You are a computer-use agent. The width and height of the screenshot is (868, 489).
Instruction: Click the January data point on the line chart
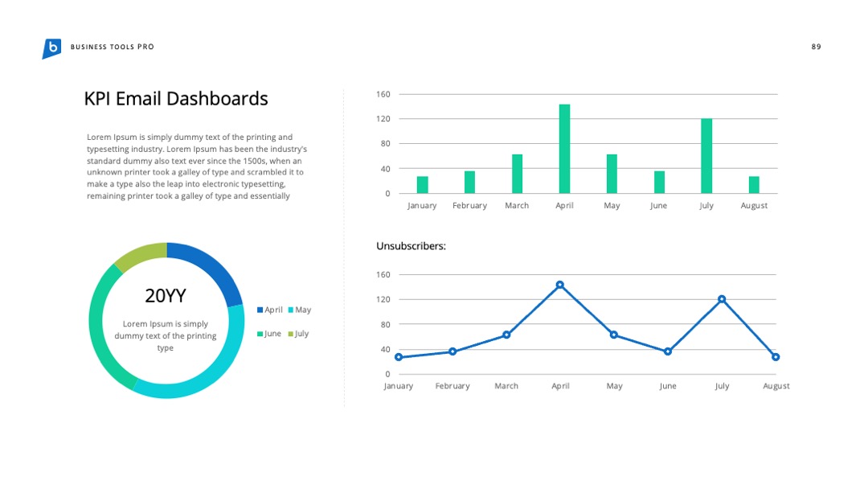tap(399, 357)
